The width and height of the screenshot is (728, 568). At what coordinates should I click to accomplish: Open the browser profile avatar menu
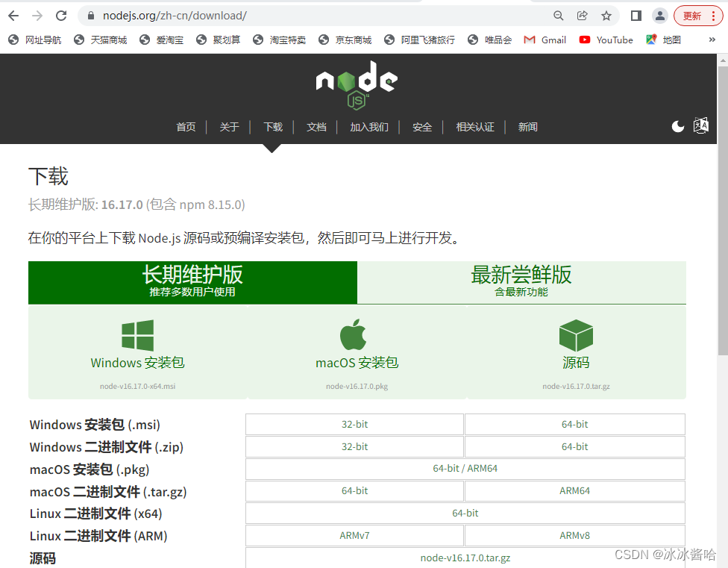(x=658, y=15)
